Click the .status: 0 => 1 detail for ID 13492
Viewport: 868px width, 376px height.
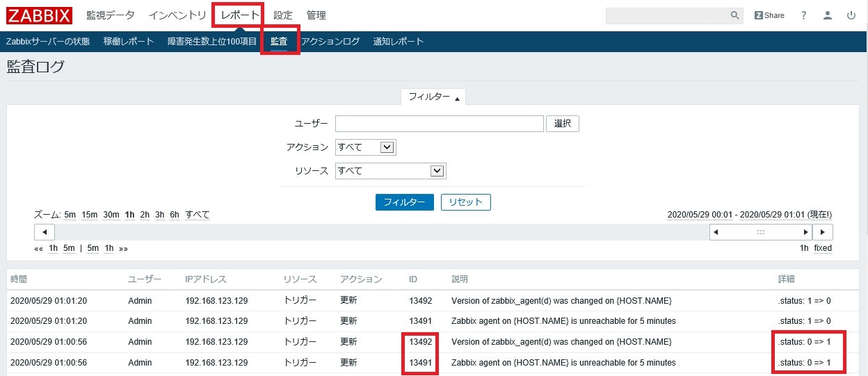(804, 342)
